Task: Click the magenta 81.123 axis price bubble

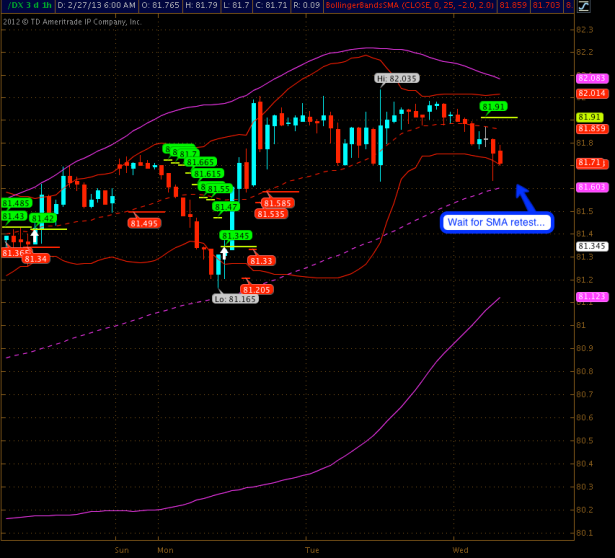Action: click(x=591, y=297)
